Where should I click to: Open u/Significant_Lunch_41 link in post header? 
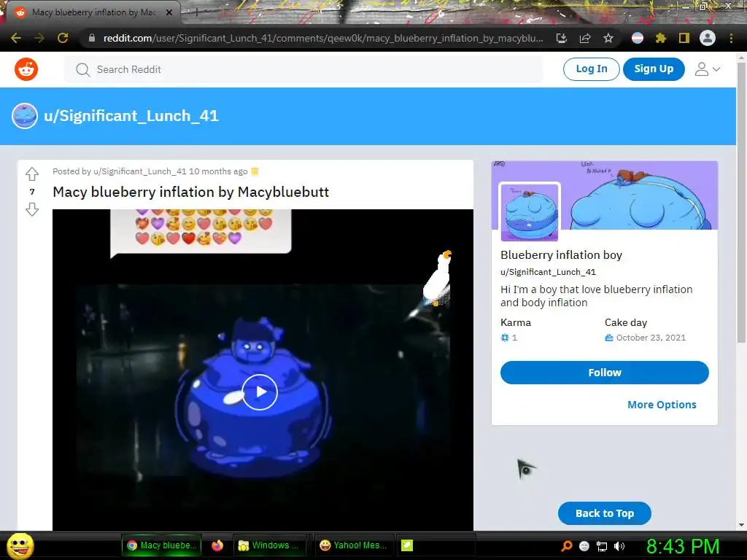139,171
